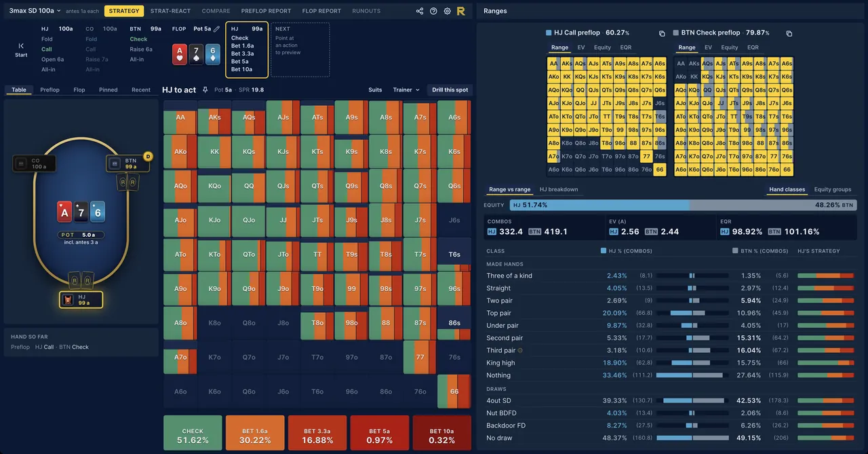Viewport: 868px width, 454px height.
Task: Switch to the Equity groups tab
Action: click(x=832, y=189)
